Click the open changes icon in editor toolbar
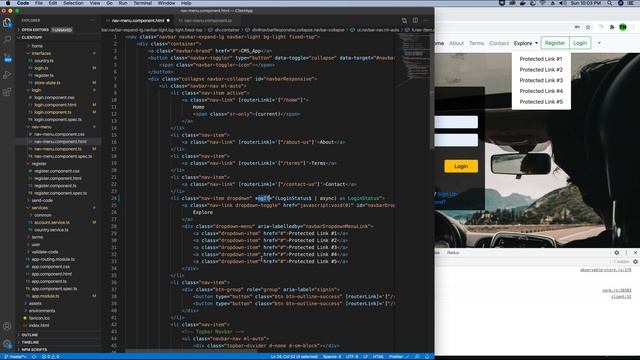The height and width of the screenshot is (360, 640). pos(404,20)
